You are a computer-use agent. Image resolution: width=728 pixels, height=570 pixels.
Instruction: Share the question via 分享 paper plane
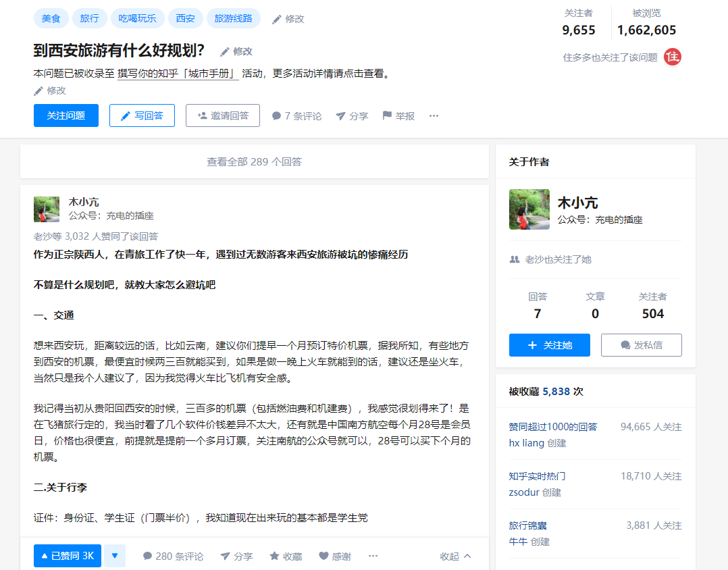coord(352,115)
